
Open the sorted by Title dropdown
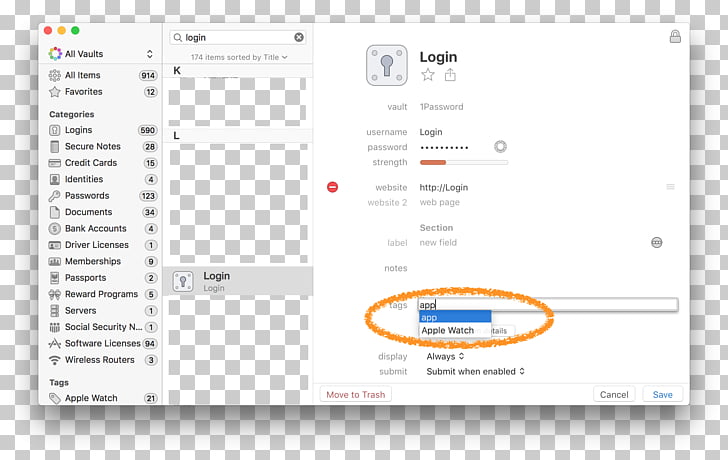click(238, 58)
